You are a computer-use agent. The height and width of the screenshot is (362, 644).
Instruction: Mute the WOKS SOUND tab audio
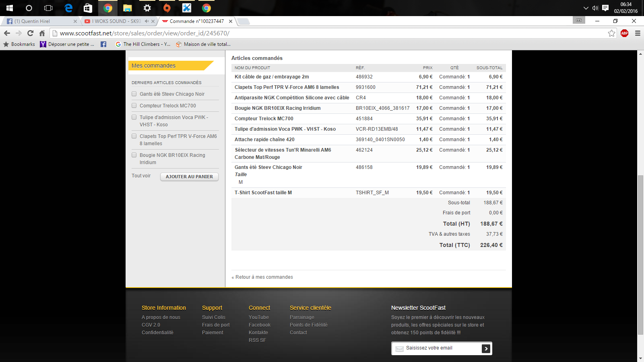147,21
